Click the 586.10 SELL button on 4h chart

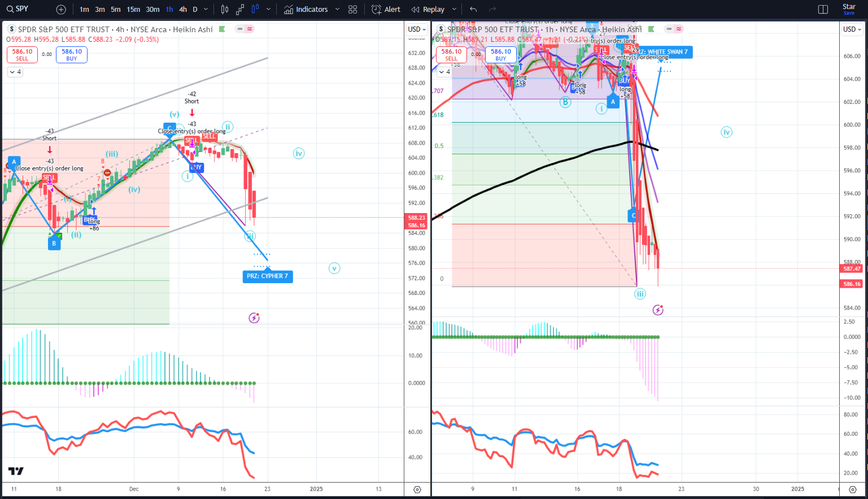(22, 54)
